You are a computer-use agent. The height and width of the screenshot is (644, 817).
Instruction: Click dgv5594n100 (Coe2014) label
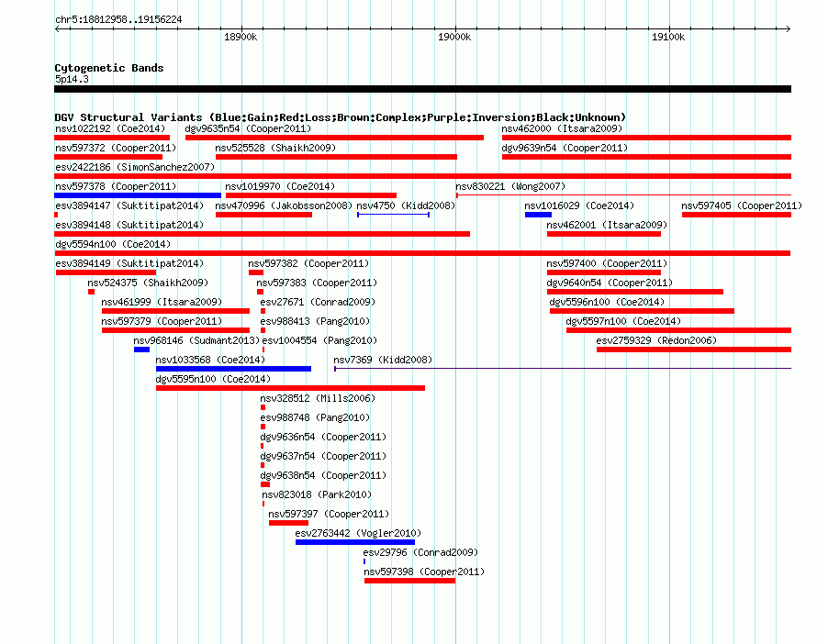pyautogui.click(x=113, y=244)
